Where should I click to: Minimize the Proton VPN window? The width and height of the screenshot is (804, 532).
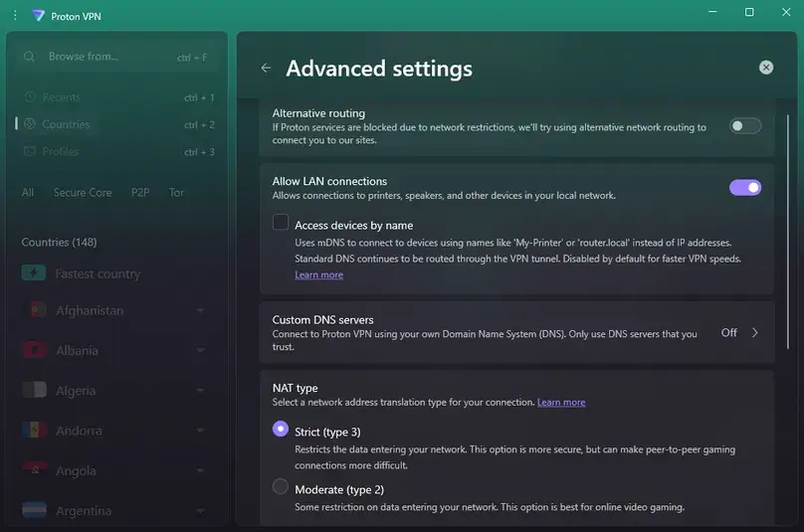712,12
